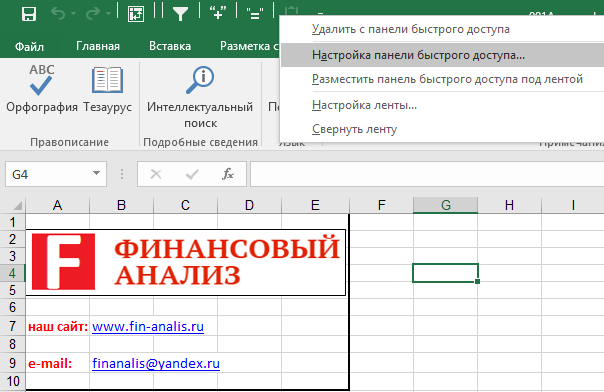Select row 6 header
The image size is (604, 392).
(x=13, y=307)
